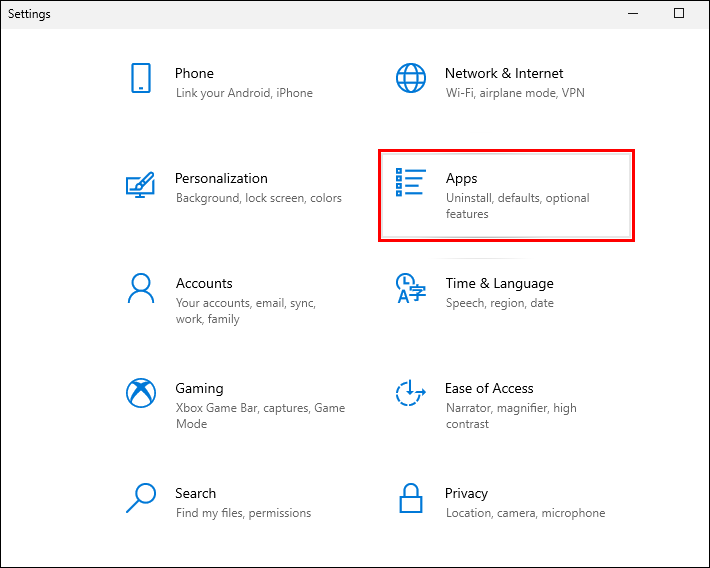Image resolution: width=710 pixels, height=568 pixels.
Task: Select the Gaming Xbox icon
Action: (x=140, y=393)
